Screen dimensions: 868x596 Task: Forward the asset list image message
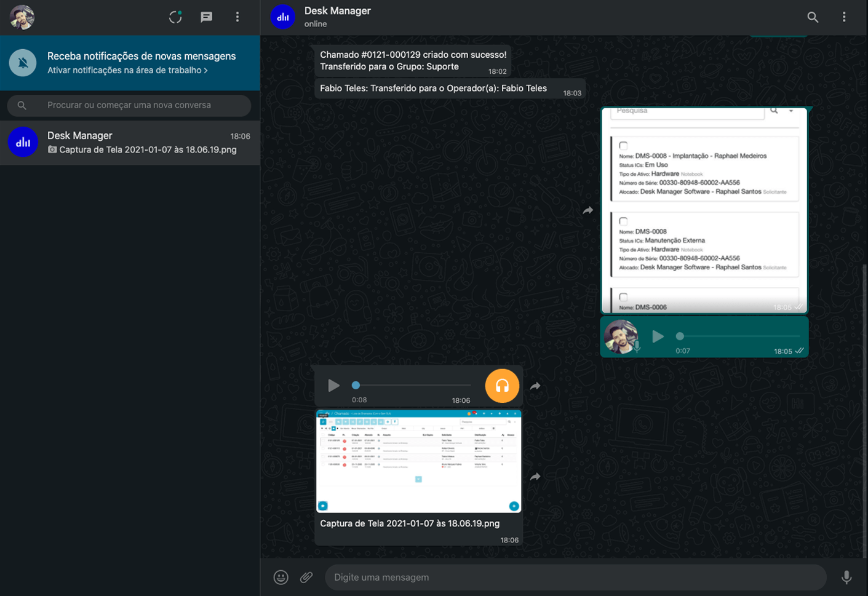pos(588,210)
